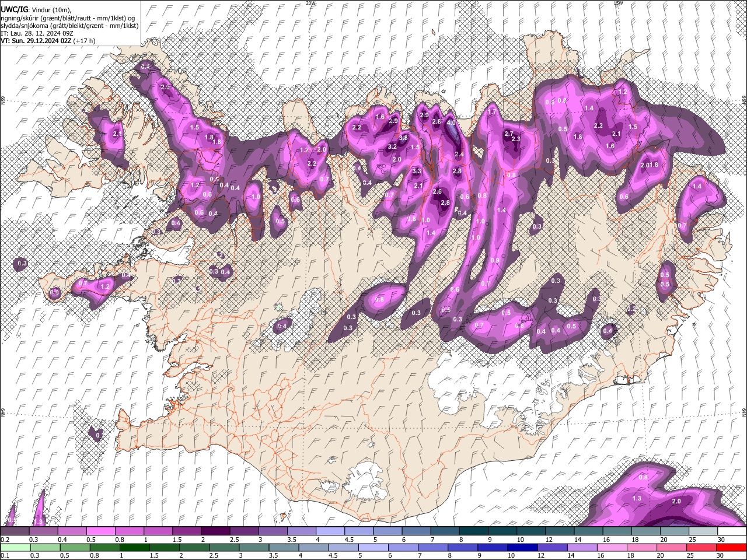The width and height of the screenshot is (747, 560).
Task: Pick the palest green swatch labeled 0.1 in lower legend
Action: [15, 547]
